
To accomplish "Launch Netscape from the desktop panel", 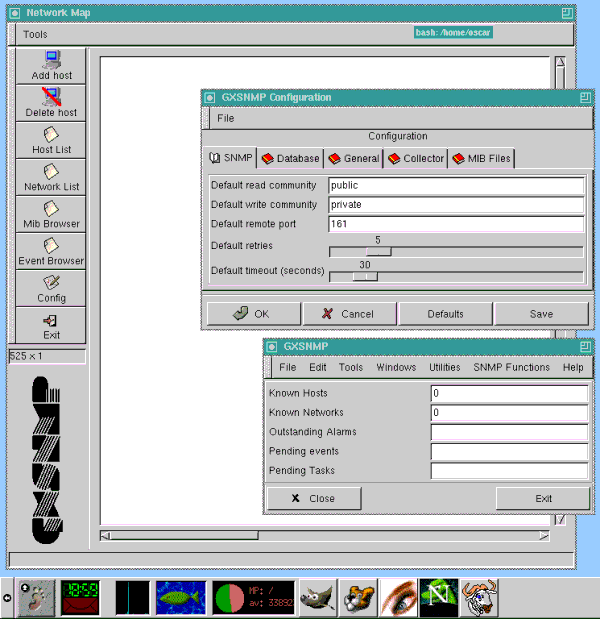I will coord(438,597).
